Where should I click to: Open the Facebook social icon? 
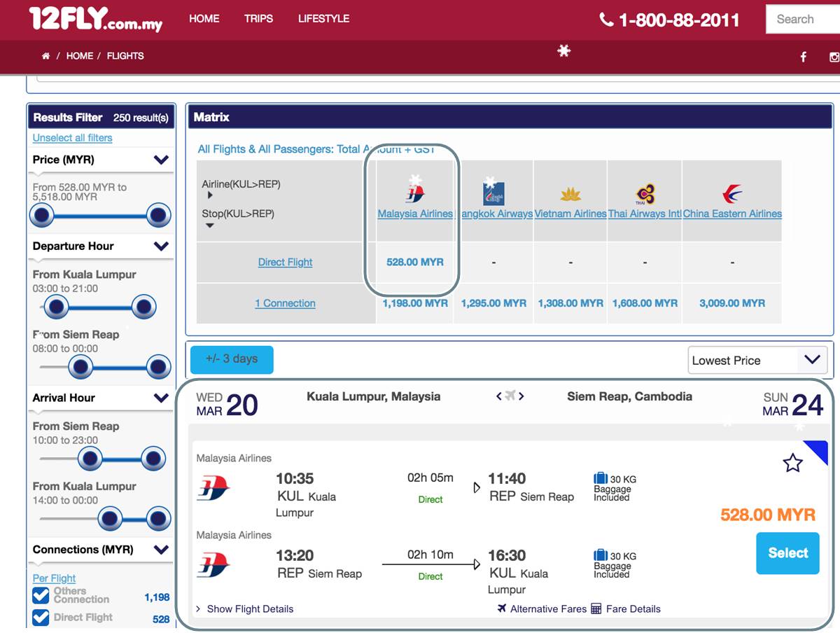coord(803,57)
